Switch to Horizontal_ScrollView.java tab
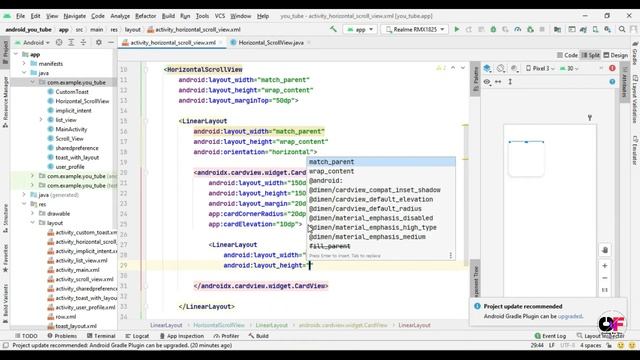 click(x=271, y=42)
